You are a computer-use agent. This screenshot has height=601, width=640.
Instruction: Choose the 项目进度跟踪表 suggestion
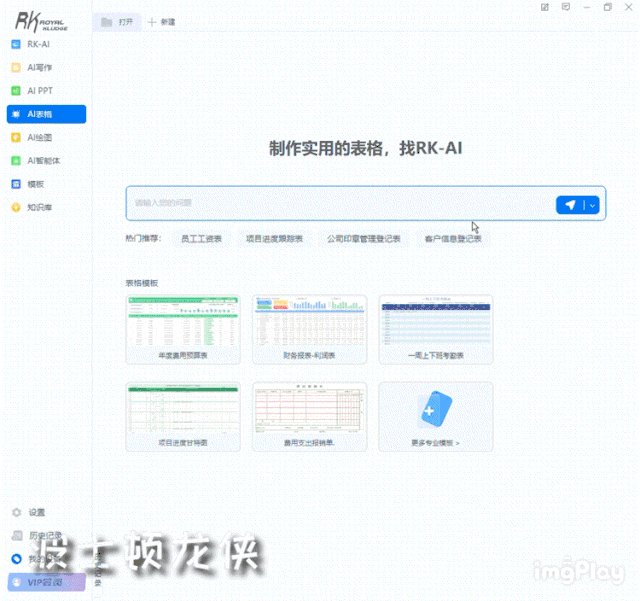pos(274,239)
